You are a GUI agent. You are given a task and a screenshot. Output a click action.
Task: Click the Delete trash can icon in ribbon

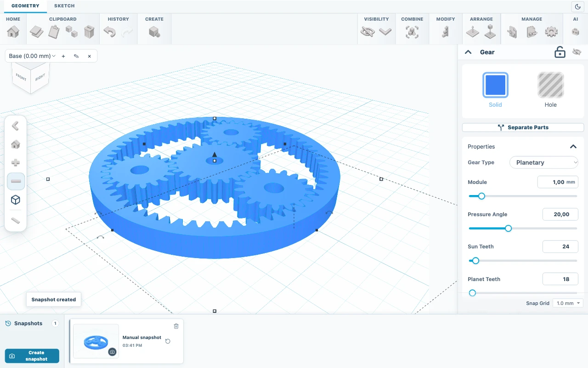(x=89, y=32)
